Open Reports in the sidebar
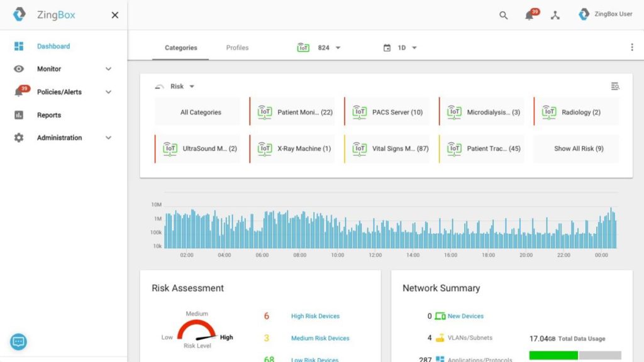Screen dimensions: 644x362 coord(49,115)
